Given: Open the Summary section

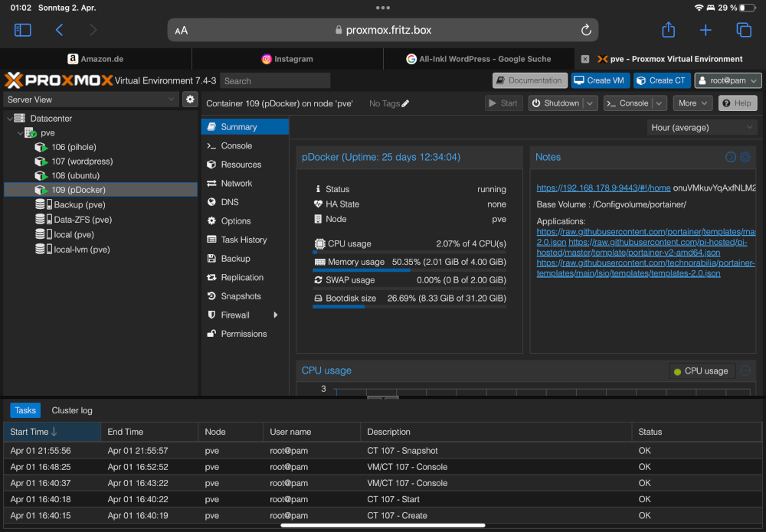Looking at the screenshot, I should (x=245, y=127).
